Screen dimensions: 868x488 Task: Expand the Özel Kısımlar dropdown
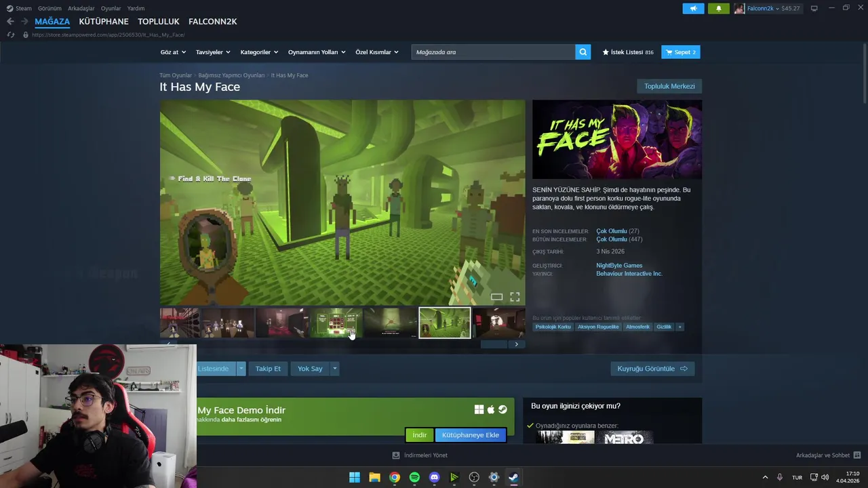[x=377, y=52]
